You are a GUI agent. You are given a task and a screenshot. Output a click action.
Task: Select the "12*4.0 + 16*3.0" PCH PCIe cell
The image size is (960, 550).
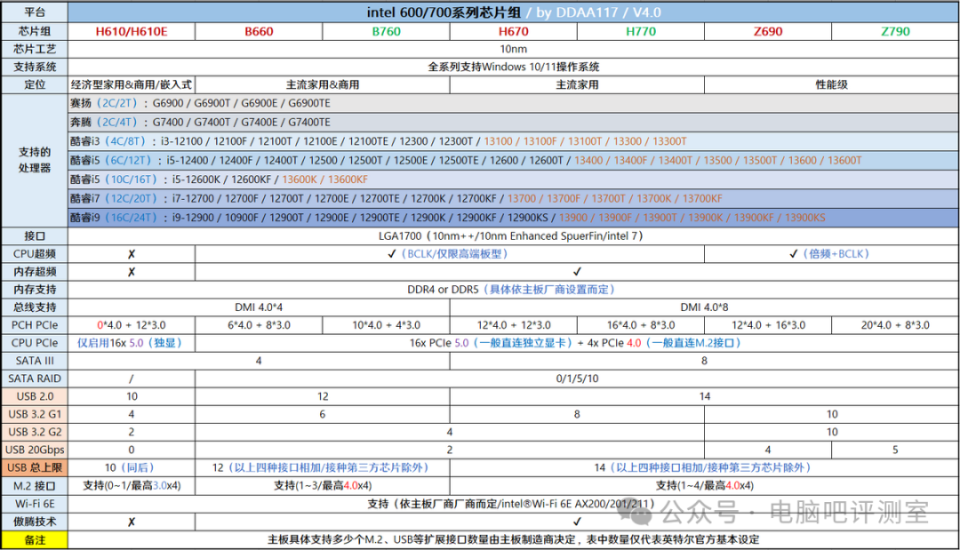(768, 325)
